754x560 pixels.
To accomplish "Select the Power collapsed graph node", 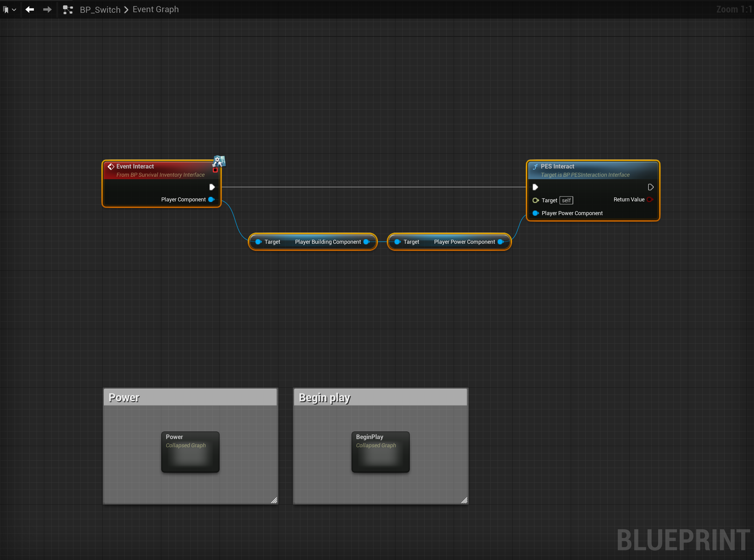I will pos(190,452).
